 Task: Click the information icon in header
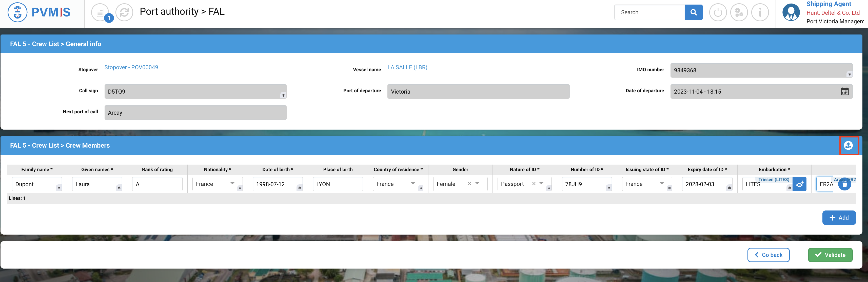760,12
